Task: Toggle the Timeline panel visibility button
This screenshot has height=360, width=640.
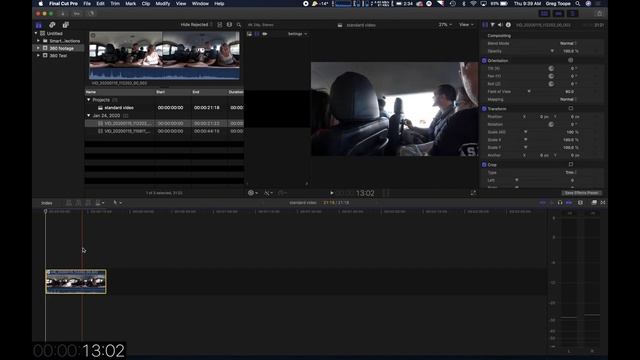Action: pyautogui.click(x=558, y=13)
